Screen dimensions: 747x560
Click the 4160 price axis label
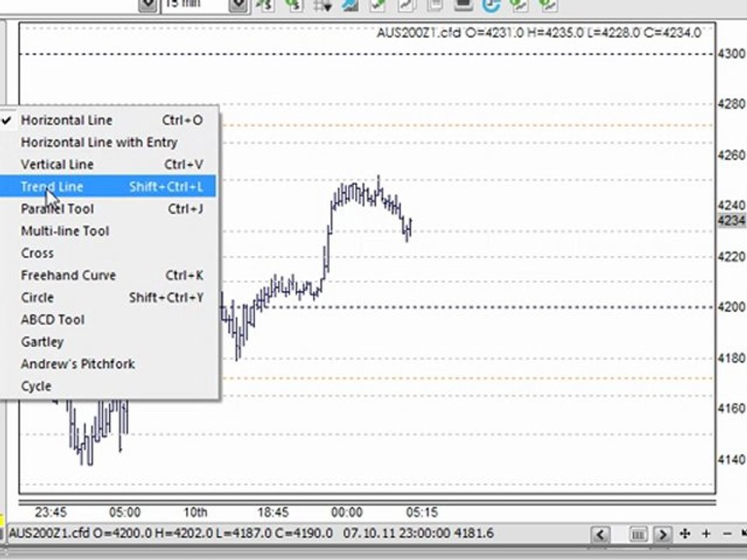click(x=731, y=408)
